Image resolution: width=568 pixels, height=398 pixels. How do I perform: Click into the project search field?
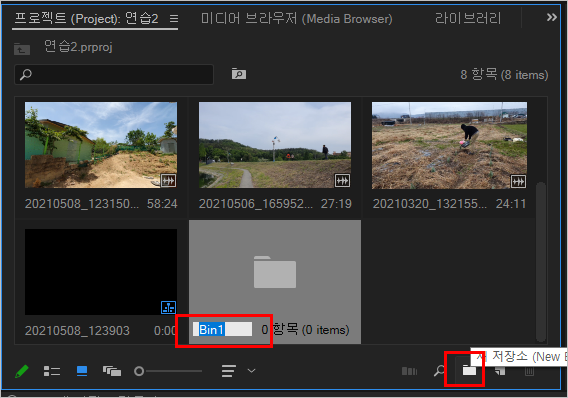[x=114, y=75]
